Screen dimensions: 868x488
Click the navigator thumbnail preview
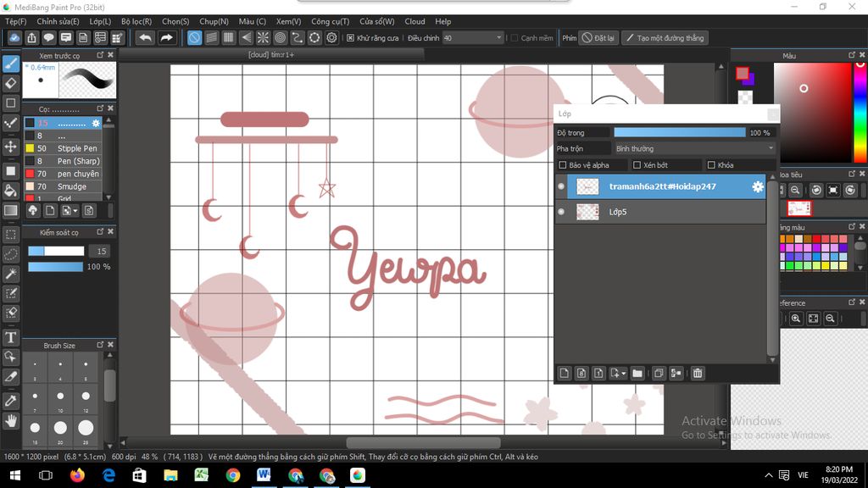(799, 208)
